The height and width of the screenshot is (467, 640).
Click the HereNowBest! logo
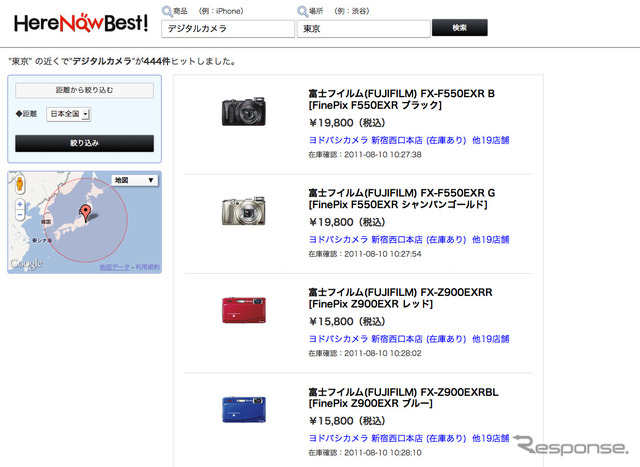pyautogui.click(x=81, y=23)
